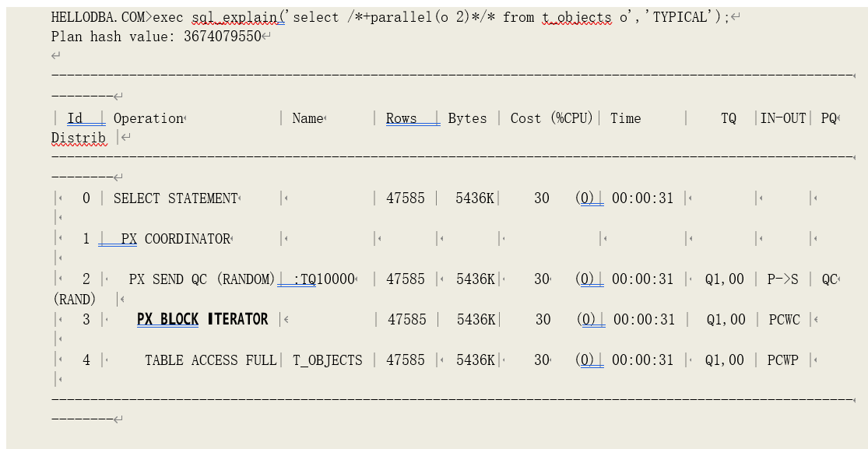Select the SELECT STATEMENT operation
This screenshot has height=449, width=868.
175,198
